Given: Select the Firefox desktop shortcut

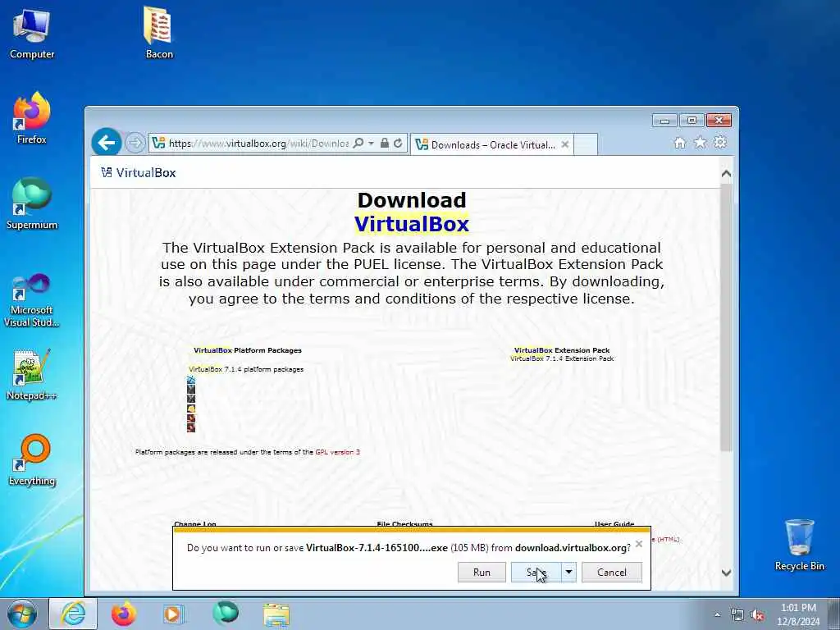Looking at the screenshot, I should tap(32, 118).
